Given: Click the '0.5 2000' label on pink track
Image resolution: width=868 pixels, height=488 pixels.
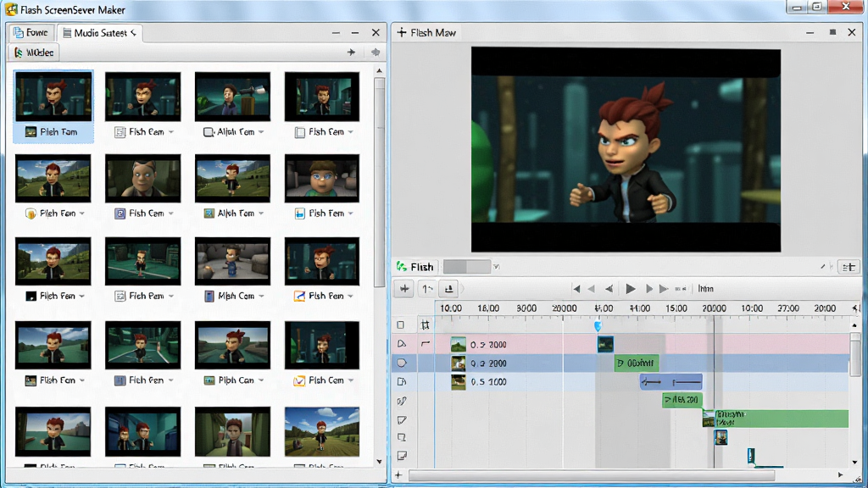Looking at the screenshot, I should coord(488,345).
